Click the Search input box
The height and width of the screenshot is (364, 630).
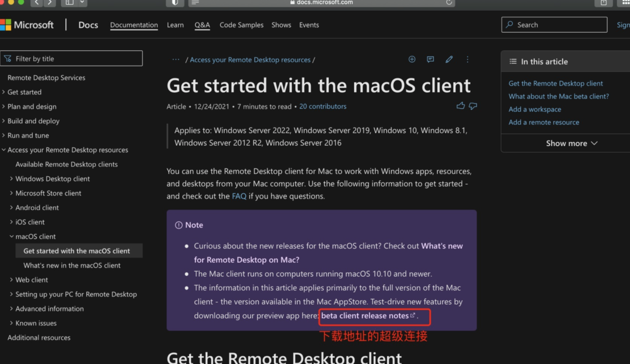(554, 25)
